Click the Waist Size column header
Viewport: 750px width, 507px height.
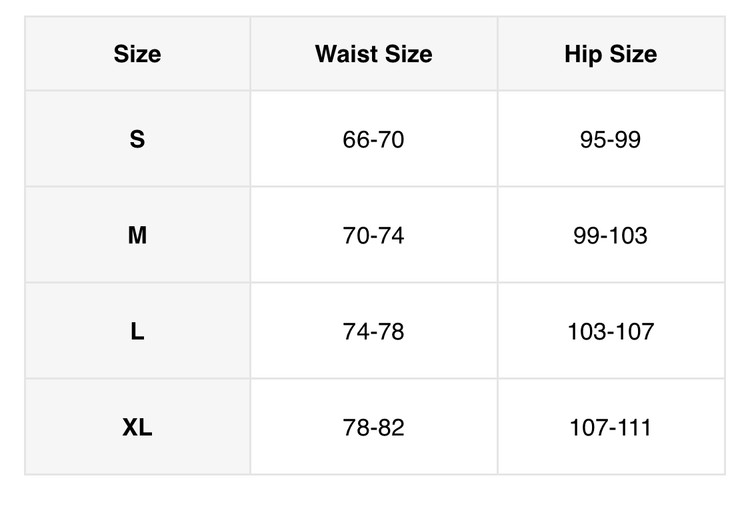(x=374, y=54)
